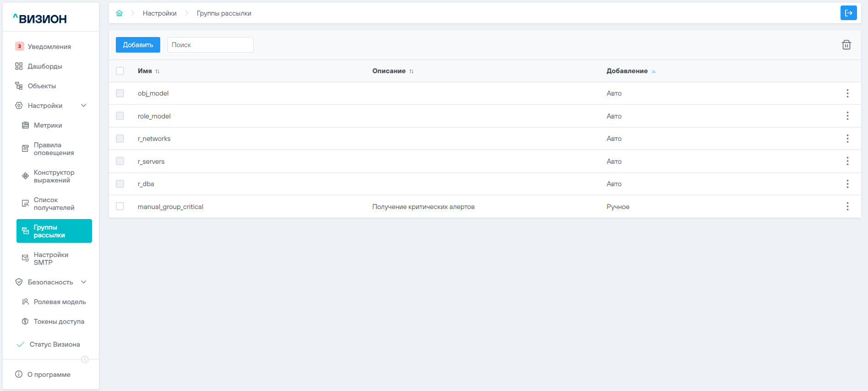Sort by the Добавление column
This screenshot has width=868, height=391.
point(653,71)
